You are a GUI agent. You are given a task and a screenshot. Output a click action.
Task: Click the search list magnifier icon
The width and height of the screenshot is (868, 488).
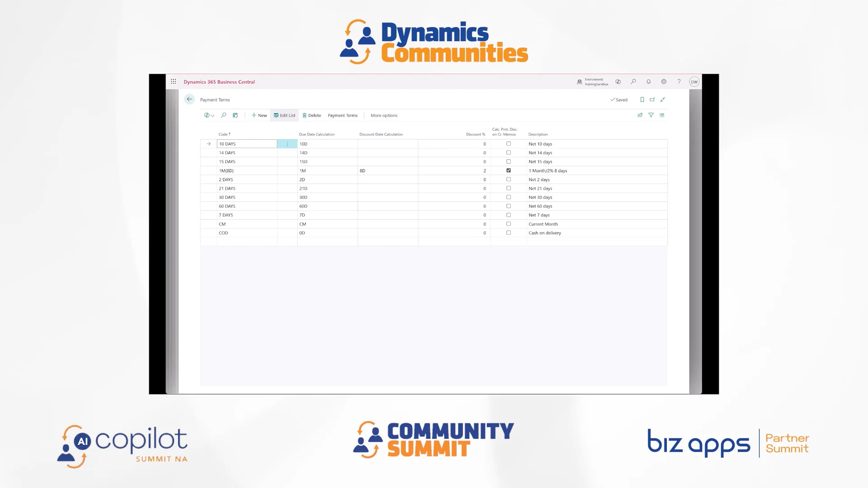coord(223,115)
